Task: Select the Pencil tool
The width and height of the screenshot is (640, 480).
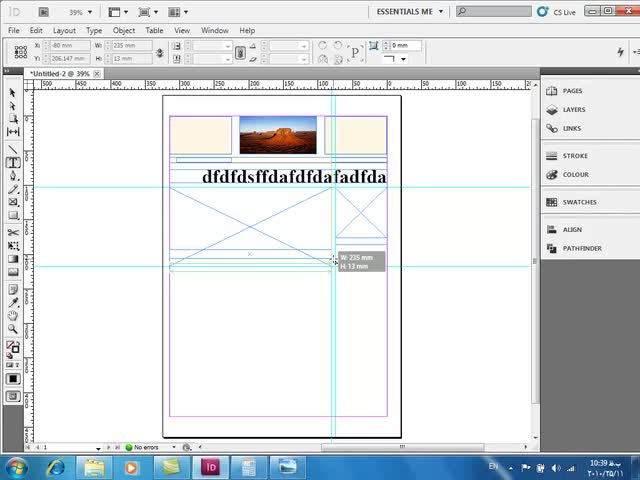Action: 13,189
